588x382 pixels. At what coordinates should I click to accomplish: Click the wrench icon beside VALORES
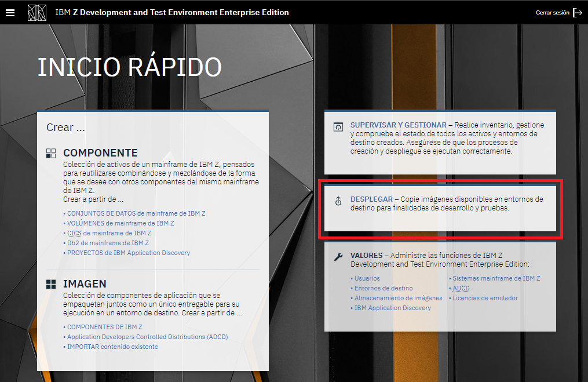338,257
